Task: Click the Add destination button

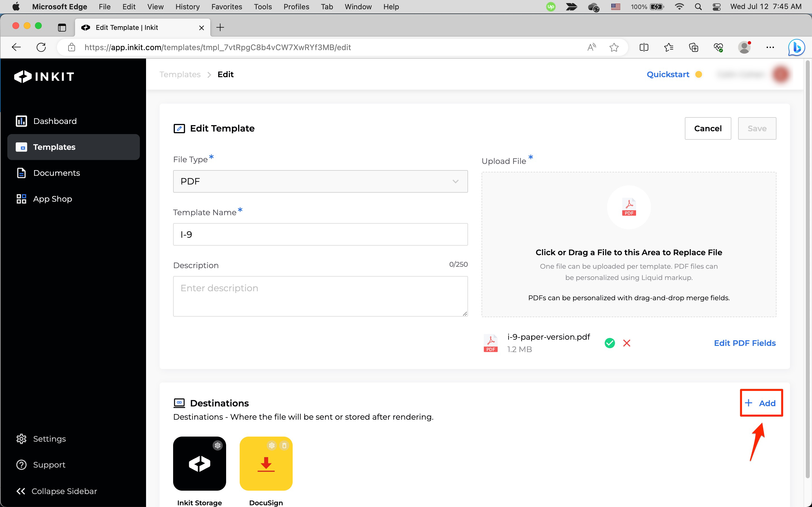Action: 761,403
